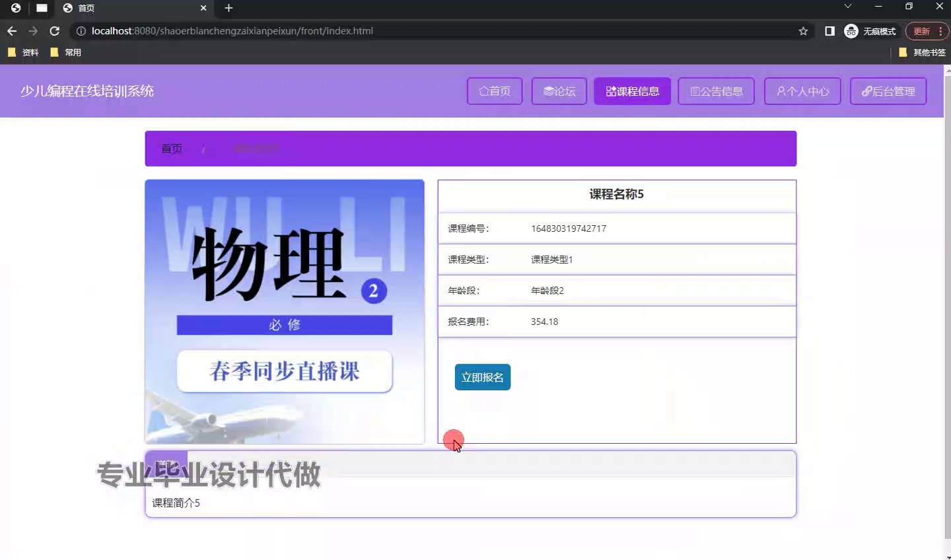951x560 pixels.
Task: Click the 课程编号 label
Action: pyautogui.click(x=468, y=228)
